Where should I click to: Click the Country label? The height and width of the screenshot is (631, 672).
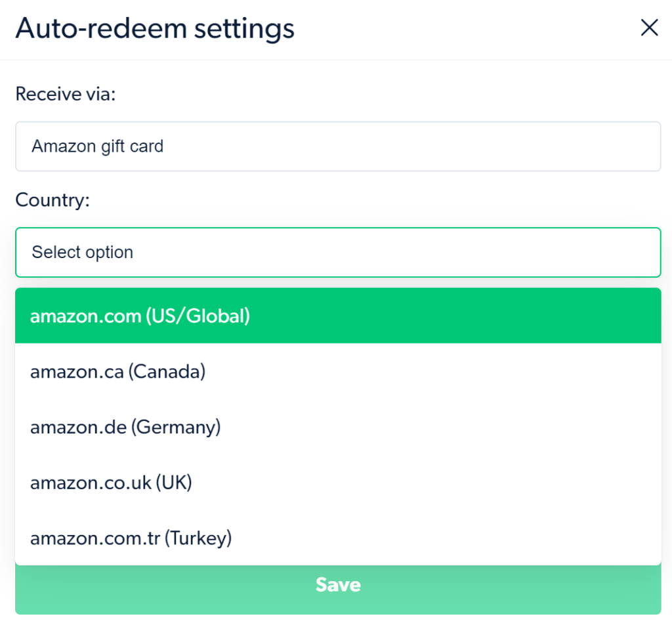click(x=52, y=200)
